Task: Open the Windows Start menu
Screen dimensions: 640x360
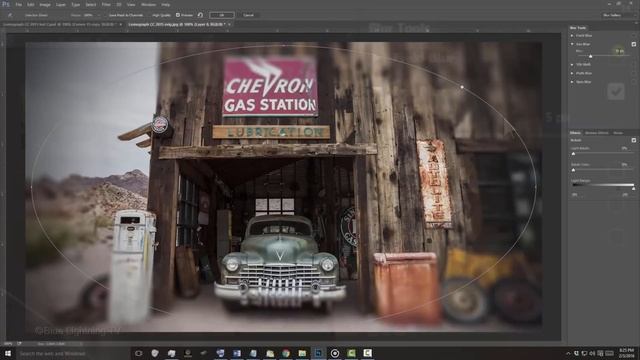Action: [x=7, y=353]
